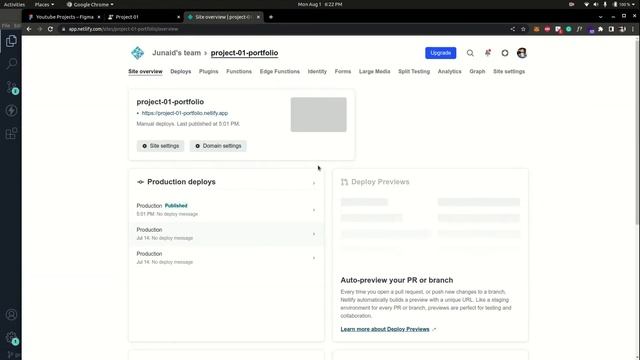Click the green circular extension icon
This screenshot has height=360, width=640.
coord(569,29)
